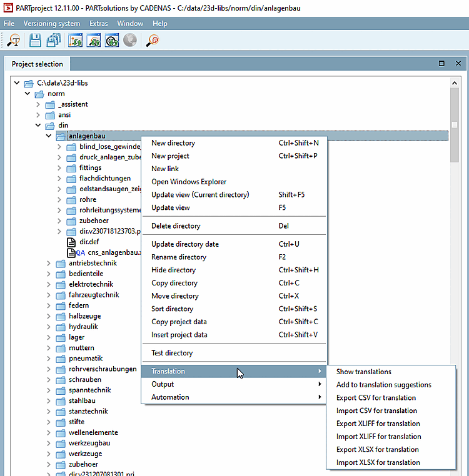Select Test directory menu entry
The height and width of the screenshot is (476, 469).
[234, 353]
